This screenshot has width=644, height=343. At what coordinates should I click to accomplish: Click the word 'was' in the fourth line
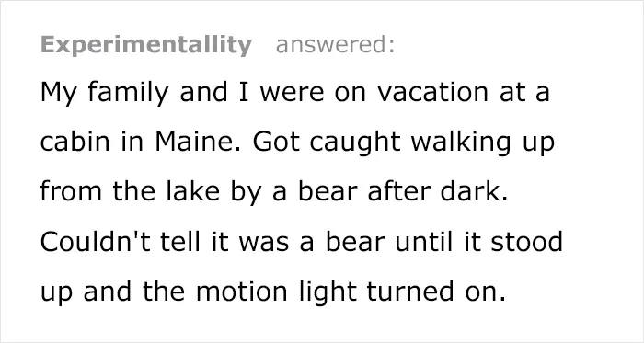[264, 242]
